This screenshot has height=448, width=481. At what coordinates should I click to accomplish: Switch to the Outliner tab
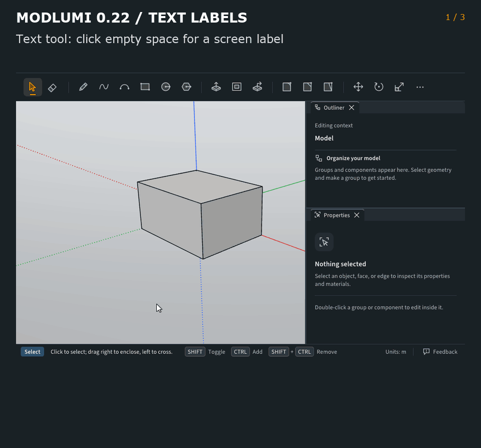tap(334, 108)
